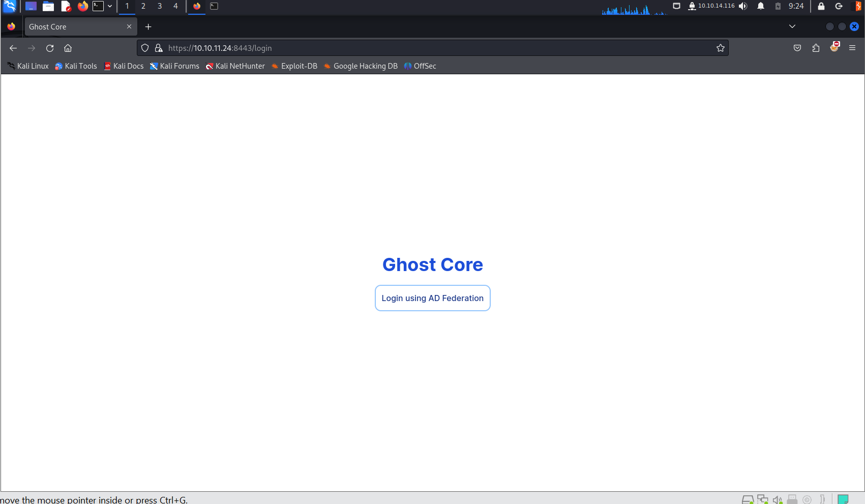865x504 pixels.
Task: Click the screen display tray icon
Action: point(676,6)
